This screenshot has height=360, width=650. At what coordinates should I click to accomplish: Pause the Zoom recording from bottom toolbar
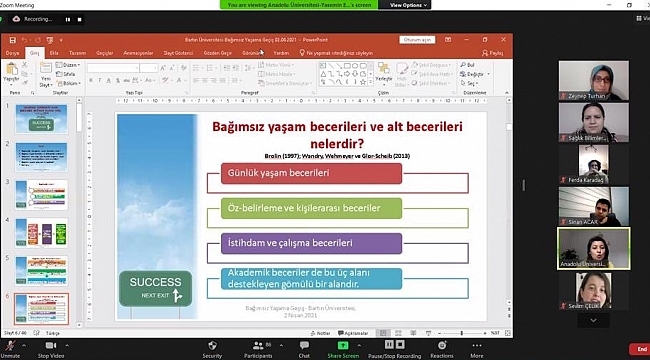tap(389, 344)
